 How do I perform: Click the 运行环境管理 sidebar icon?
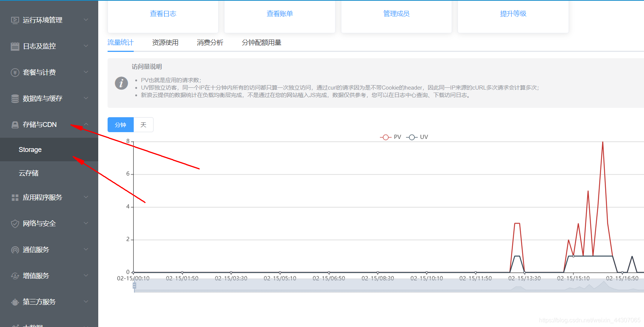(x=15, y=20)
